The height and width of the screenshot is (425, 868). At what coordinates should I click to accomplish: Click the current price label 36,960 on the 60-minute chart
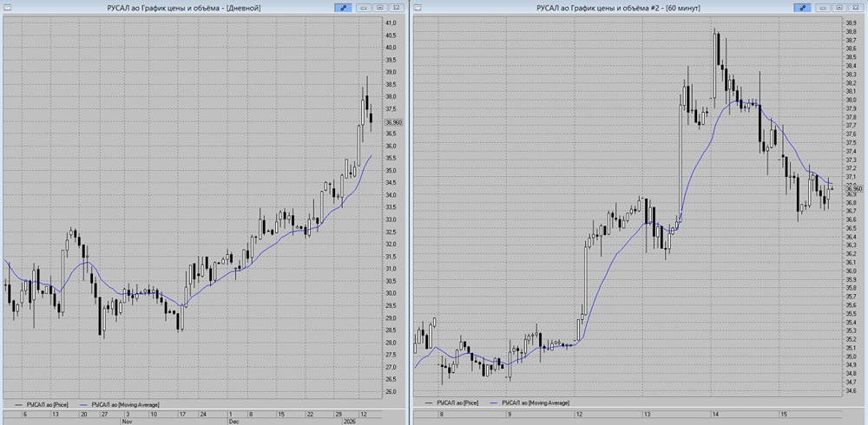pos(854,189)
